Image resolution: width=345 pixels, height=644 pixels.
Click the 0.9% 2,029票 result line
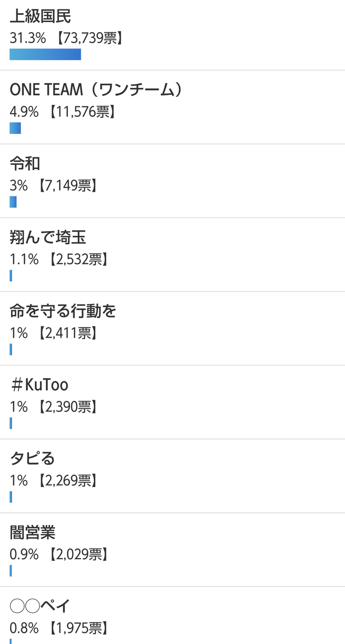click(59, 554)
